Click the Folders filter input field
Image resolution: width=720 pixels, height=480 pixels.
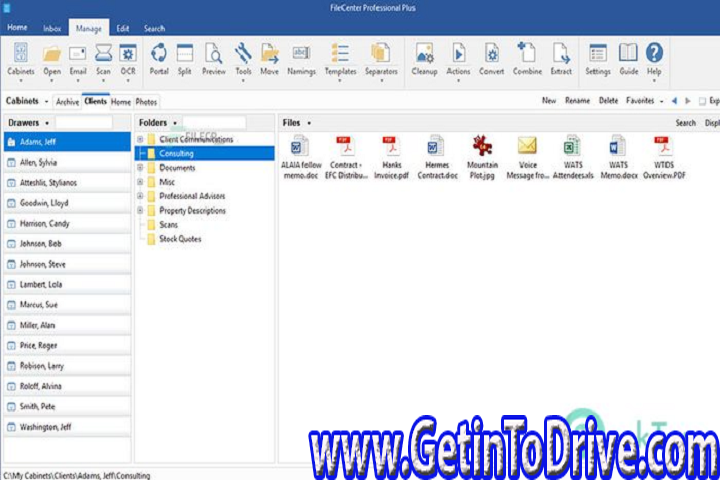[214, 123]
